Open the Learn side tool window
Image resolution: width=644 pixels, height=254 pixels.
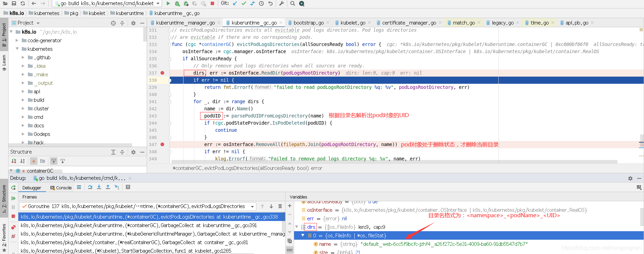pos(4,63)
